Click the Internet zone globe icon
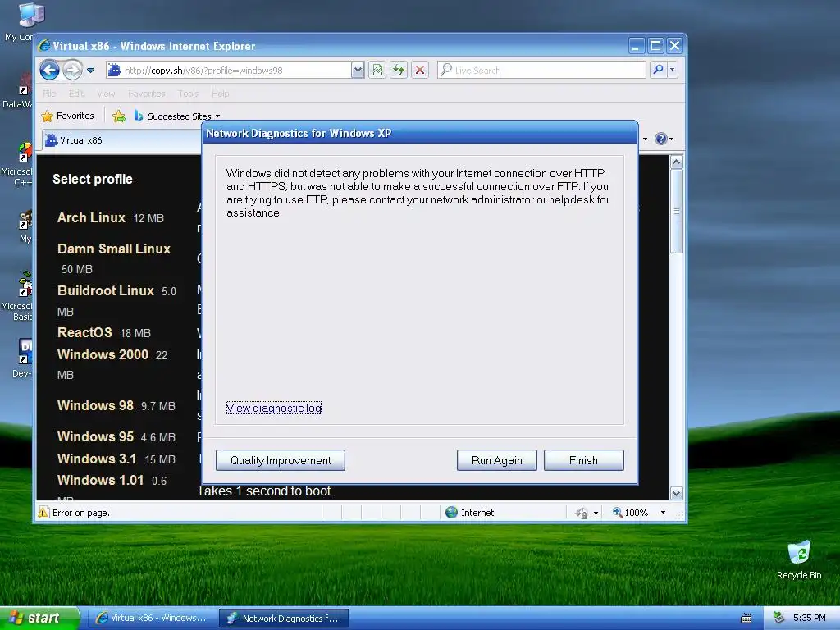Viewport: 840px width, 630px height. pyautogui.click(x=452, y=513)
